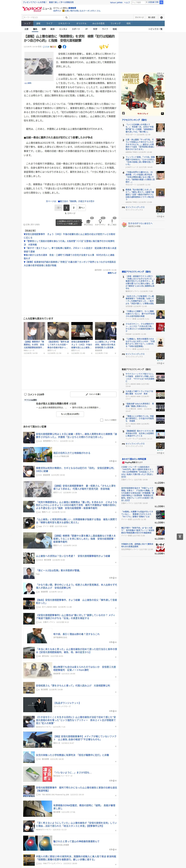Select IT category in sub-navigation
The width and height of the screenshot is (186, 868).
tap(86, 29)
